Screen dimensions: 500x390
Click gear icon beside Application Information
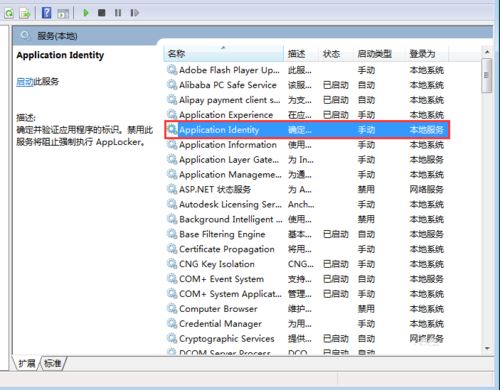[172, 144]
